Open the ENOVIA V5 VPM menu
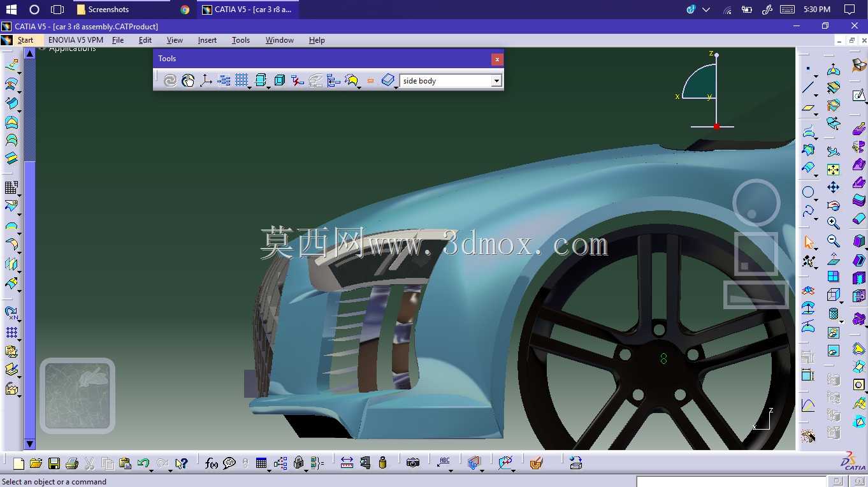The height and width of the screenshot is (487, 868). 76,40
